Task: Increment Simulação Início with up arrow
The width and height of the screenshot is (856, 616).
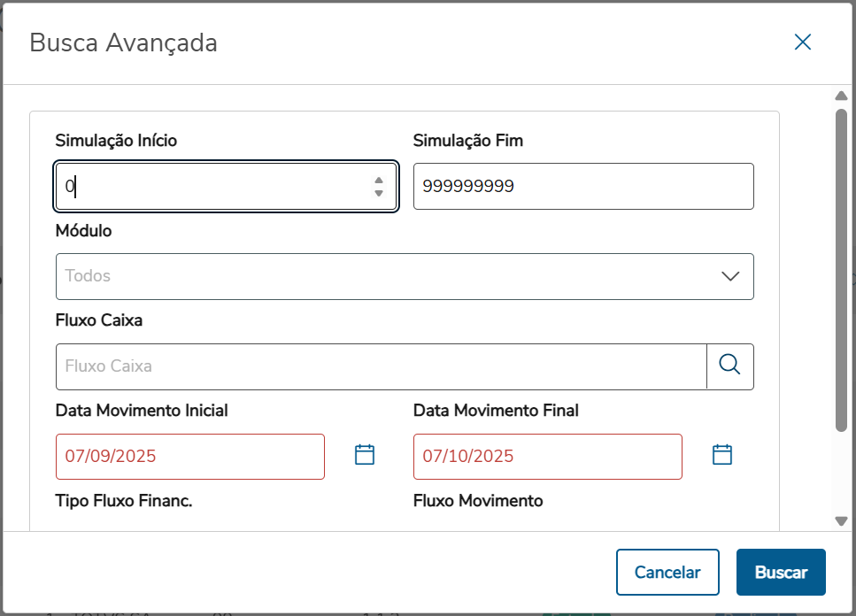Action: pyautogui.click(x=379, y=181)
